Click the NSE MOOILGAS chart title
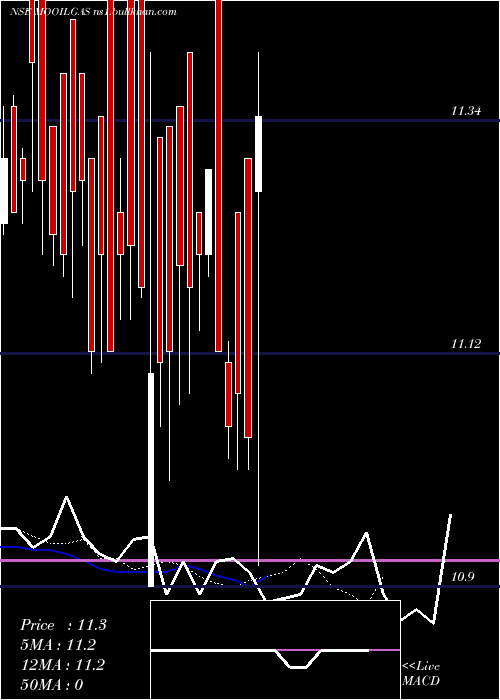This screenshot has height=700, width=500. 93,12
